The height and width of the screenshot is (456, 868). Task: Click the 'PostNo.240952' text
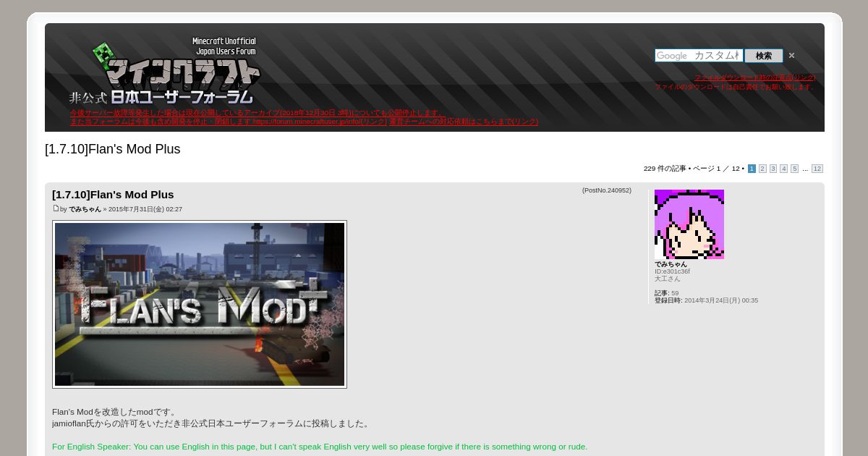(x=607, y=190)
